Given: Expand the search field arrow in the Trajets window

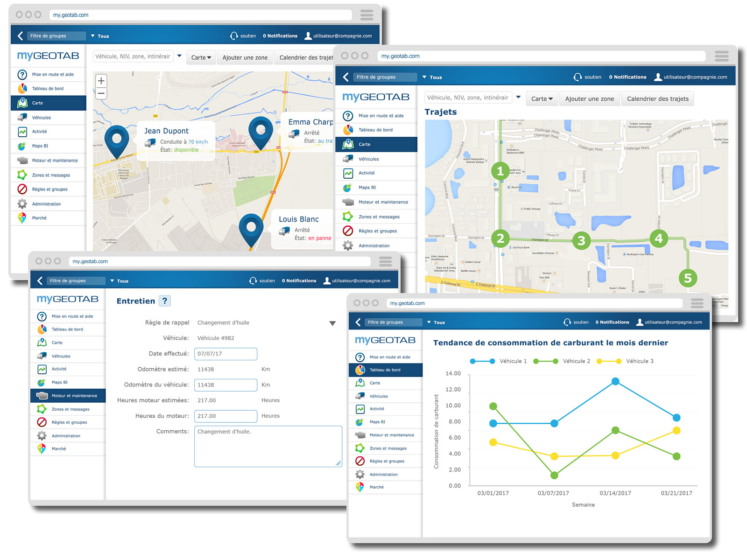Looking at the screenshot, I should coord(518,97).
